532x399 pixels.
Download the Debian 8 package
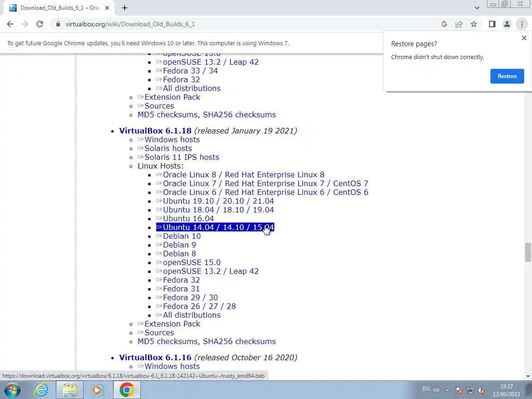(179, 254)
